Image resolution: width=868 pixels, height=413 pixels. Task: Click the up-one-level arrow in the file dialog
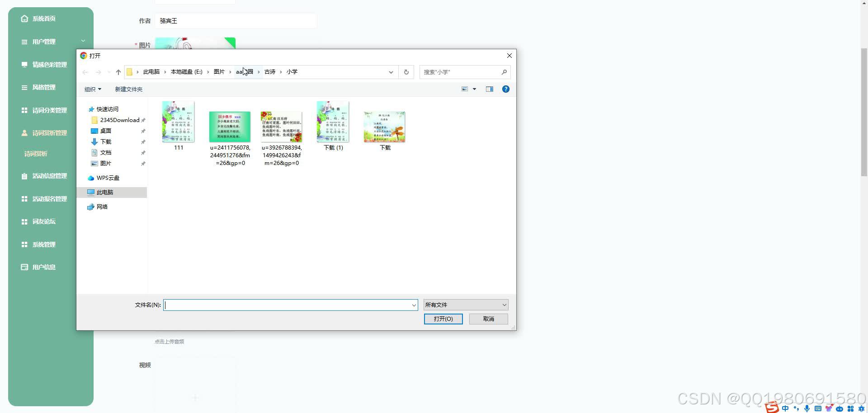[x=118, y=72]
